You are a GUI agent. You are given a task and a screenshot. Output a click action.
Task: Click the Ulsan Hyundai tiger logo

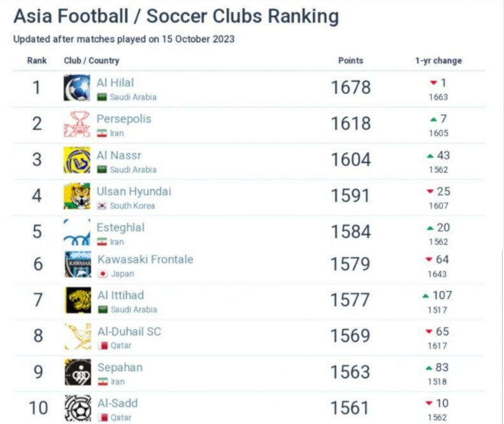point(76,196)
